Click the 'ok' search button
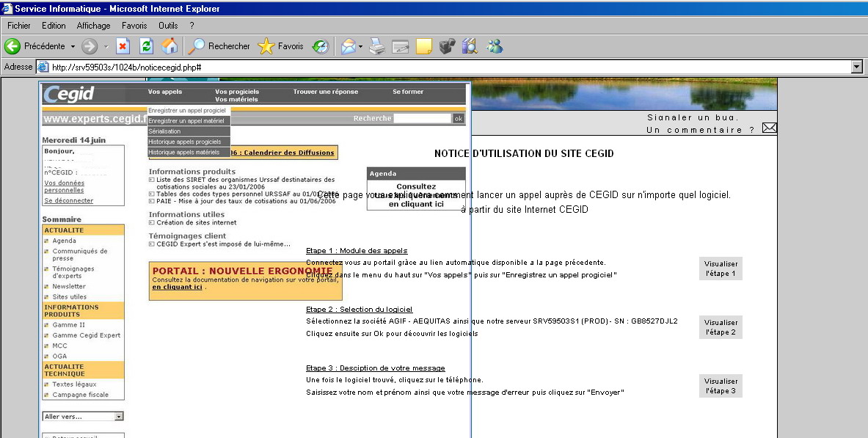Viewport: 868px width, 438px height. (459, 119)
